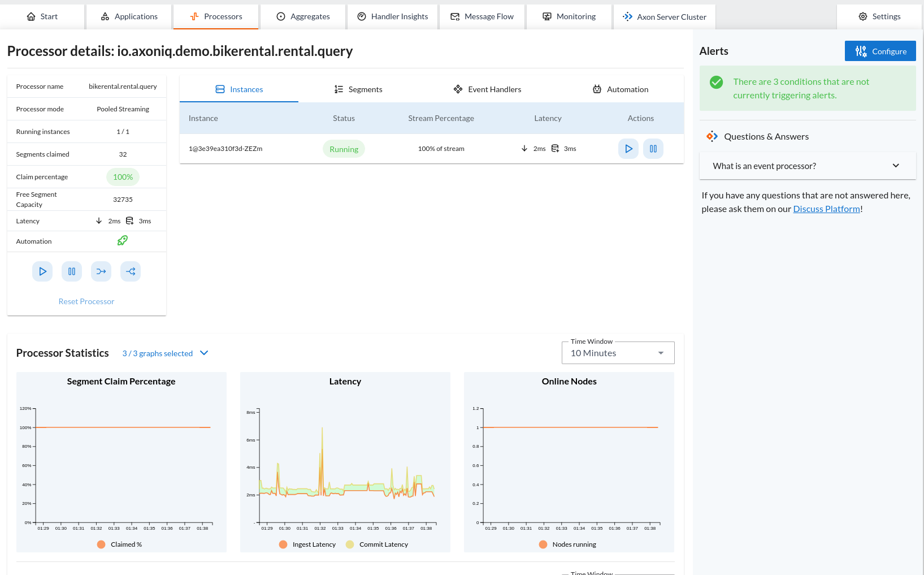This screenshot has height=575, width=924.
Task: Click the Processors pulse icon
Action: (194, 16)
